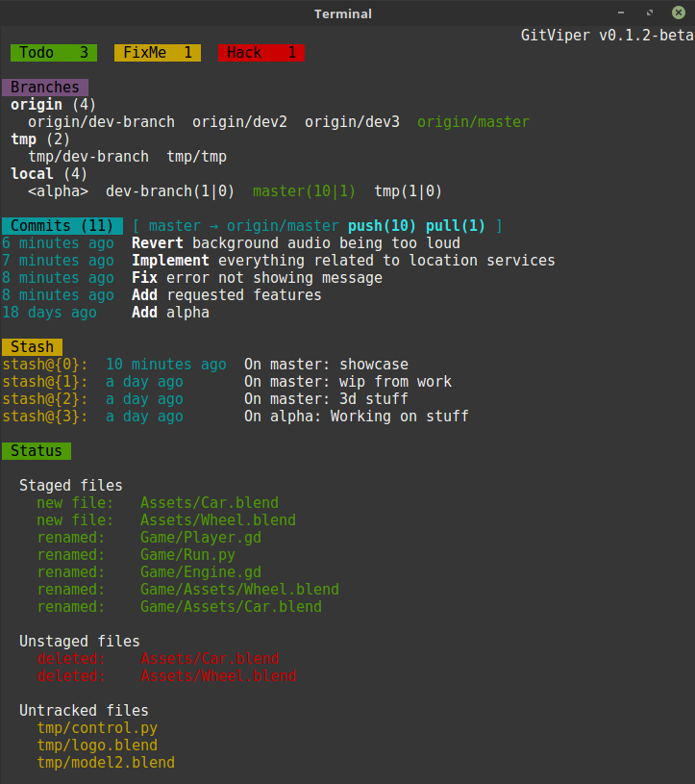This screenshot has width=695, height=784.
Task: Click the deleted Assets/Wheel.blend unstaged entry
Action: [x=218, y=676]
